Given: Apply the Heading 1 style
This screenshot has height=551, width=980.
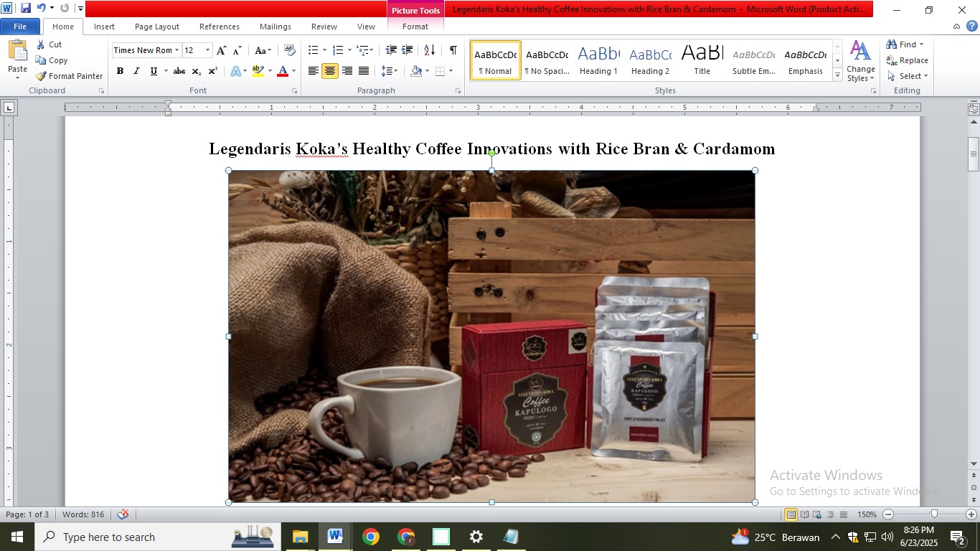Looking at the screenshot, I should [599, 60].
